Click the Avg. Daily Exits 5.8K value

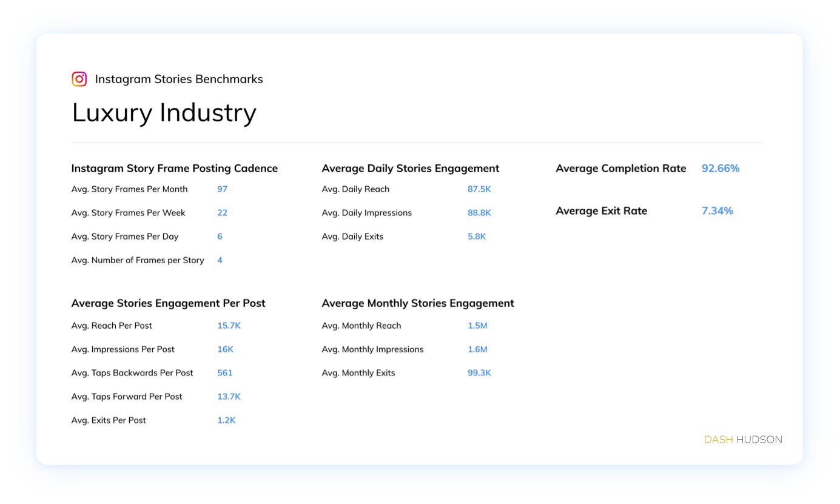[x=477, y=237]
